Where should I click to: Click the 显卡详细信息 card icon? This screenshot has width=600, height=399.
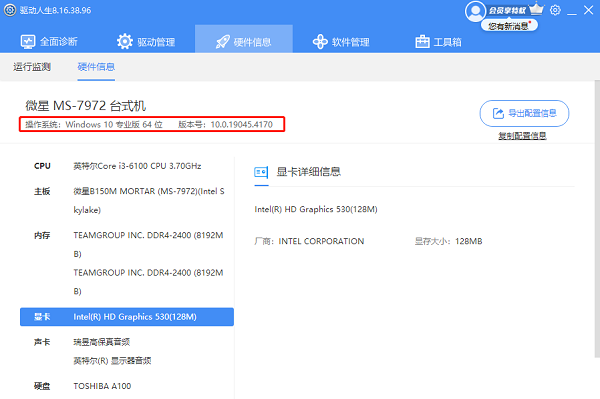coord(261,172)
